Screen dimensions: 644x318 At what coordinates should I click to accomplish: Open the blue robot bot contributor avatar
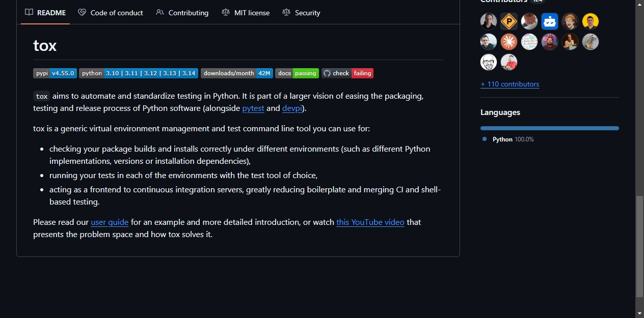tap(550, 21)
